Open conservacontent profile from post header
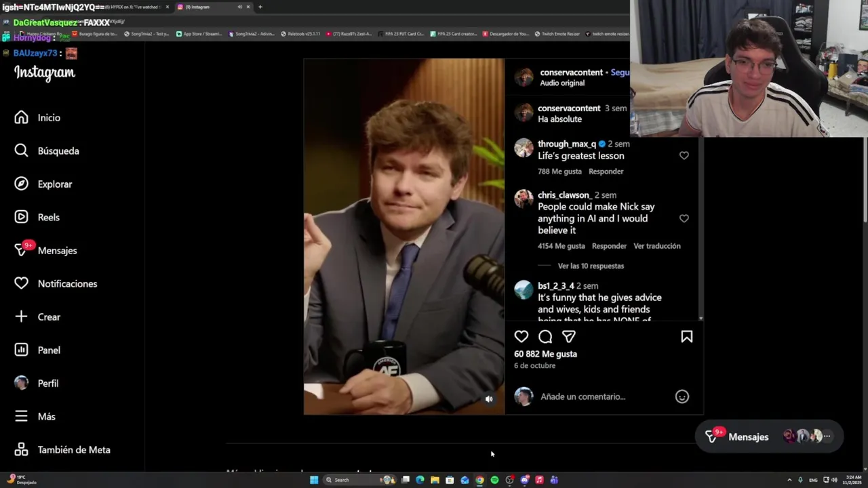Screen dimensions: 868x488 (x=571, y=73)
